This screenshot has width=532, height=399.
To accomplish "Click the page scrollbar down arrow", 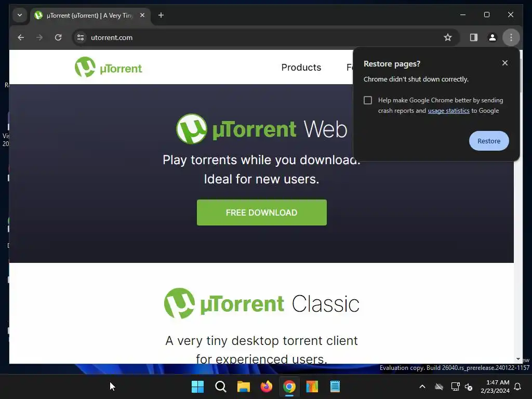I will tap(518, 359).
